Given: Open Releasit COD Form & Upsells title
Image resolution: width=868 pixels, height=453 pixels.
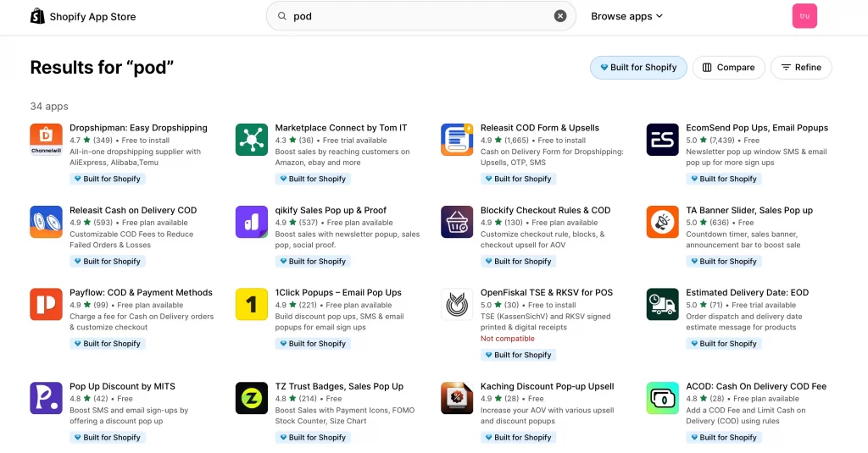Looking at the screenshot, I should coord(540,128).
